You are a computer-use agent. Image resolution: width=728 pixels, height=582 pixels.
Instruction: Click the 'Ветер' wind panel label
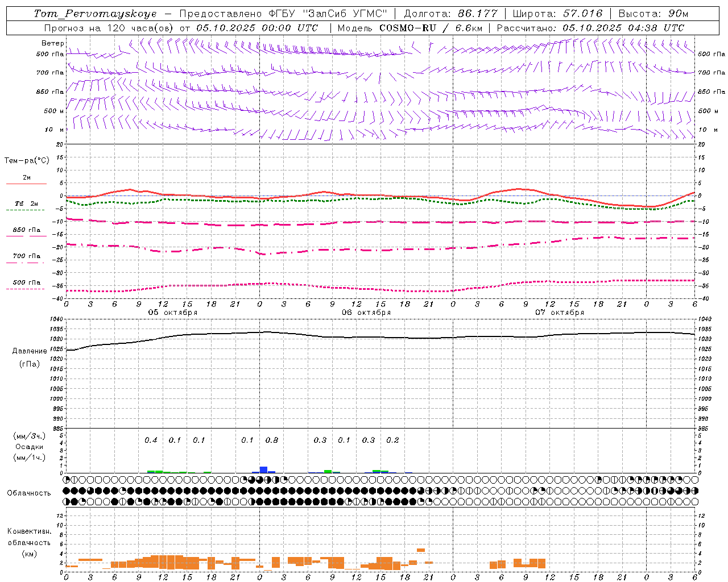(52, 43)
